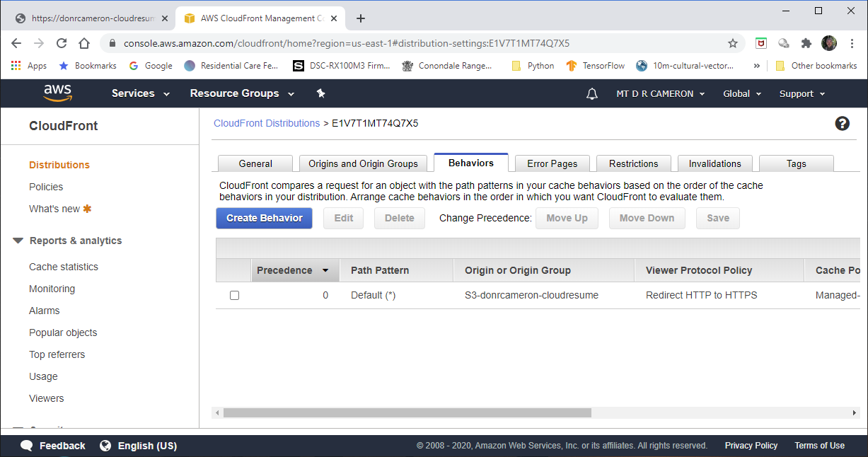
Task: Open the DSC-RX100M3 Firm... bookmark
Action: [x=342, y=66]
